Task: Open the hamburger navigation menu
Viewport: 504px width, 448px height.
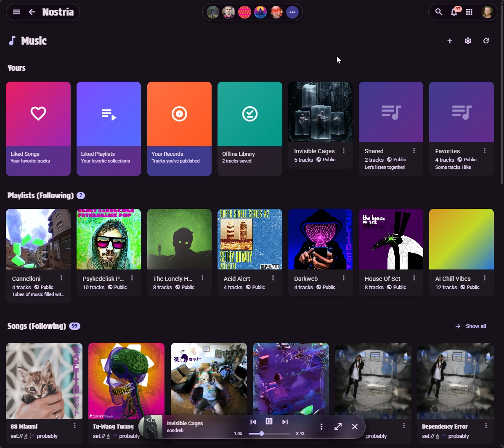Action: pyautogui.click(x=16, y=12)
